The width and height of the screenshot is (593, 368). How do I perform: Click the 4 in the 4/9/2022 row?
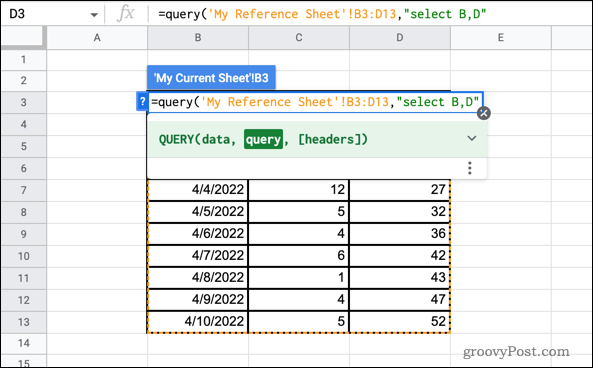[299, 299]
